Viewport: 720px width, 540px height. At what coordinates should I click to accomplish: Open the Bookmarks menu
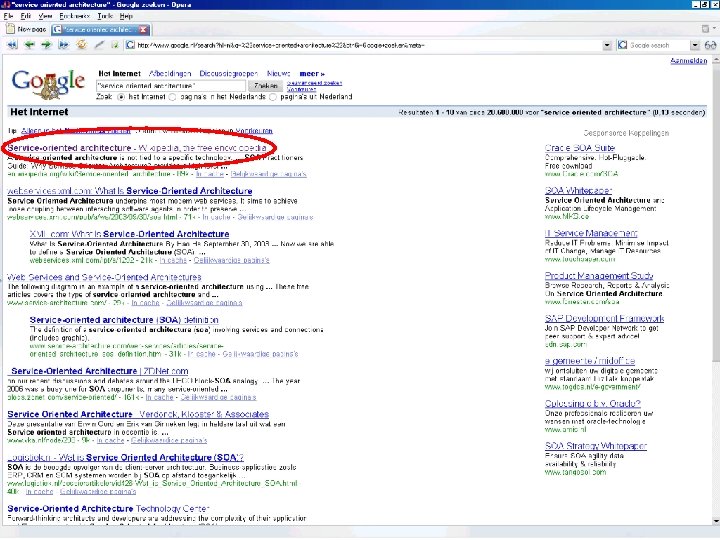(x=74, y=16)
